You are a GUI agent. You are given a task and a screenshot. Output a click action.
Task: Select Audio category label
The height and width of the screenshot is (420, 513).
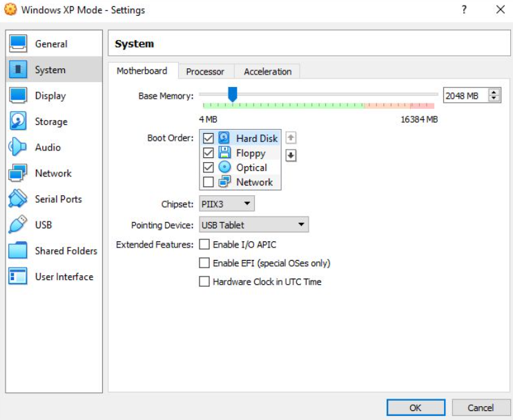click(x=48, y=148)
